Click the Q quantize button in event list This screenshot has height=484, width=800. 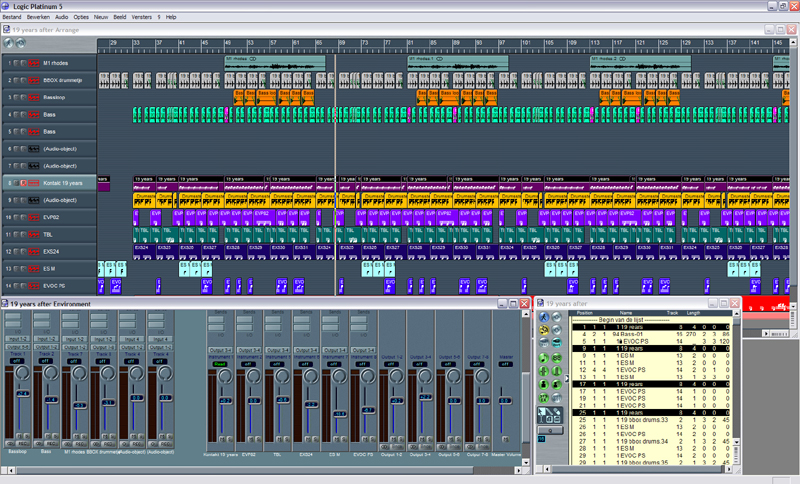click(x=551, y=430)
